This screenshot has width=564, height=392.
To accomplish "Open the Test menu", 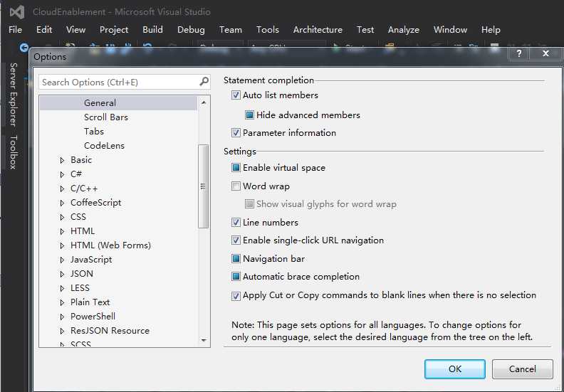I will 365,29.
